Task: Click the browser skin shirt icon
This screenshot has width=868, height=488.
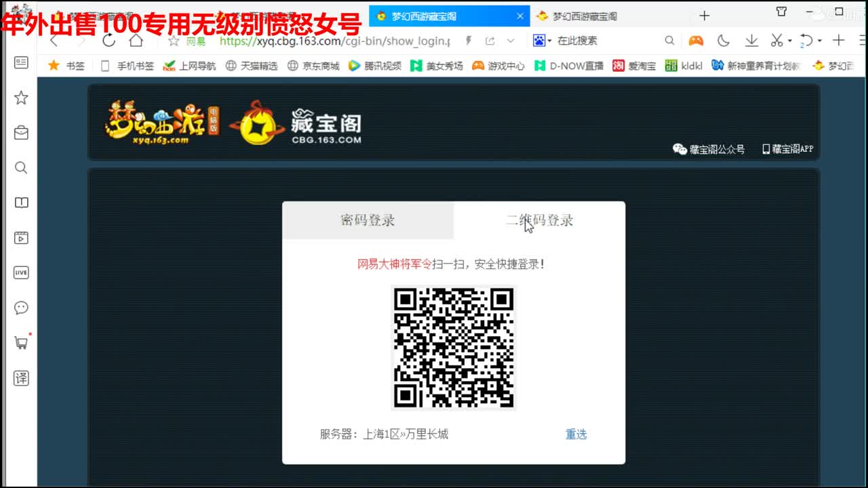Action: click(781, 12)
